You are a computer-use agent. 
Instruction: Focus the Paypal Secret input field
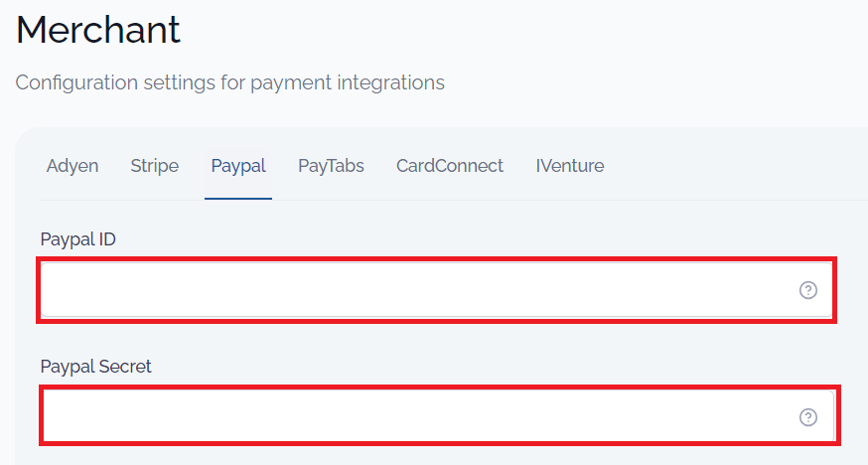pos(438,416)
